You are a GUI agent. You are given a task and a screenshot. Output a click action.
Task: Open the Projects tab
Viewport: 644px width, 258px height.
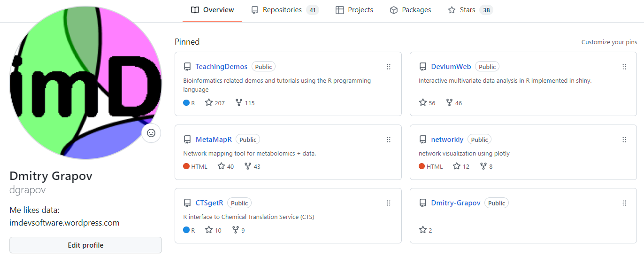point(354,10)
